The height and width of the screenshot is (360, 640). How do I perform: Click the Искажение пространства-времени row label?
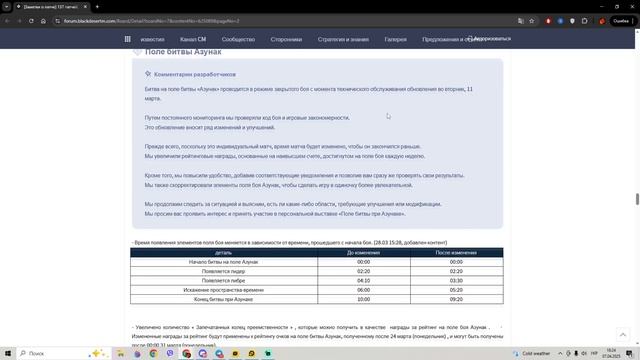coord(224,290)
